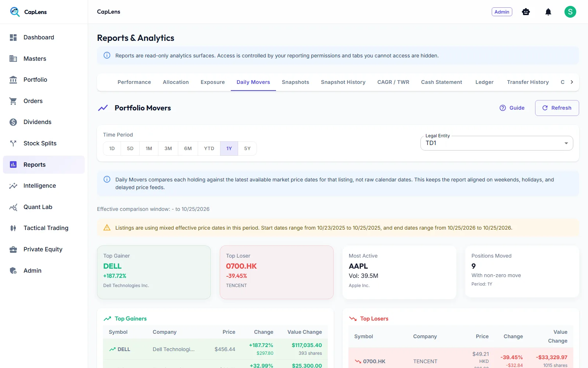
Task: Switch to the Cash Statement tab
Action: tap(442, 82)
